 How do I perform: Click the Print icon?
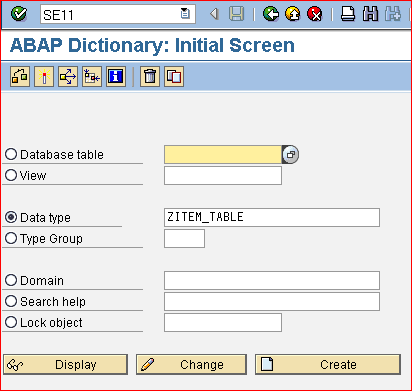(x=348, y=14)
